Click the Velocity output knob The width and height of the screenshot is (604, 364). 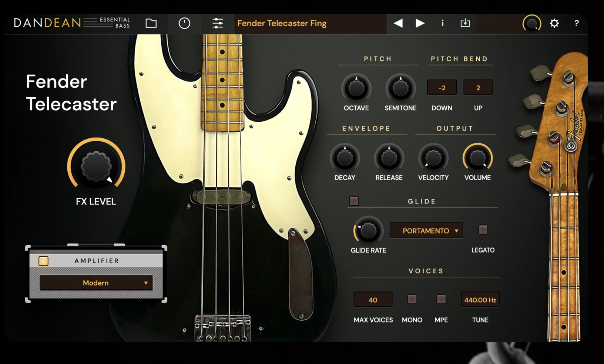click(433, 158)
